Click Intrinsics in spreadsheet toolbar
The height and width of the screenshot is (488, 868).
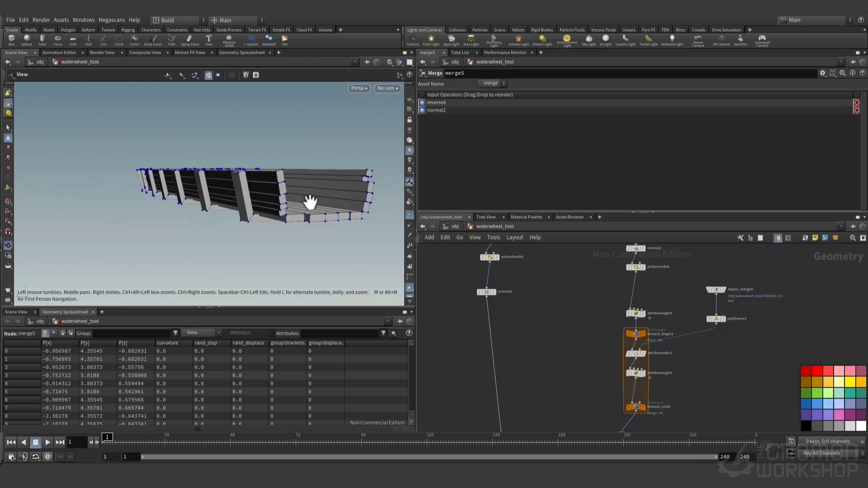click(240, 333)
